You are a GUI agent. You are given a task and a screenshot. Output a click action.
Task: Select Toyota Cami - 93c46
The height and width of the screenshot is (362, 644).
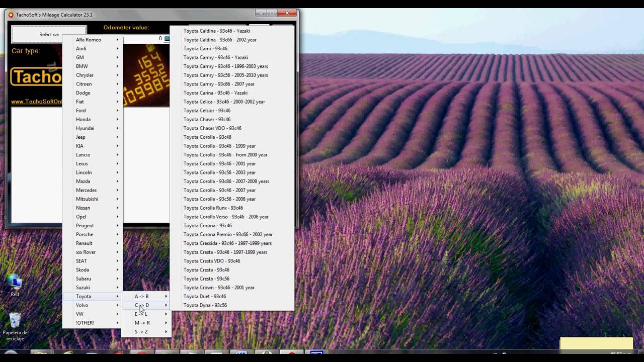pyautogui.click(x=232, y=49)
